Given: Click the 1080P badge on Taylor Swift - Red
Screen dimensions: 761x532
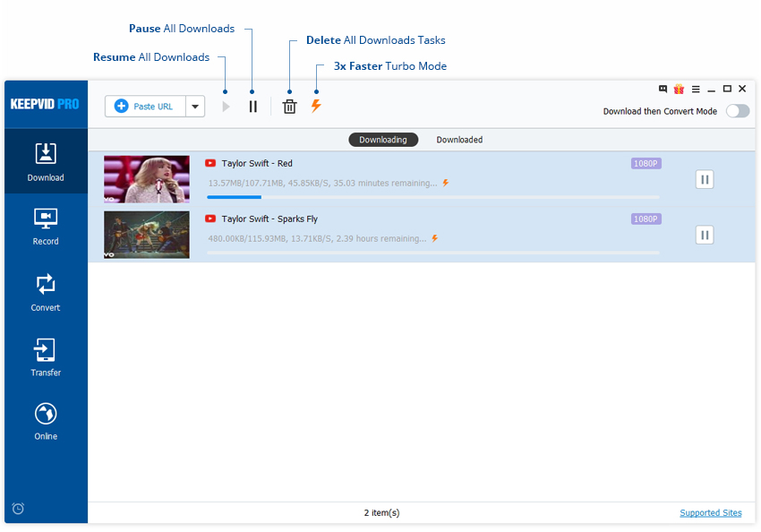Looking at the screenshot, I should 646,164.
